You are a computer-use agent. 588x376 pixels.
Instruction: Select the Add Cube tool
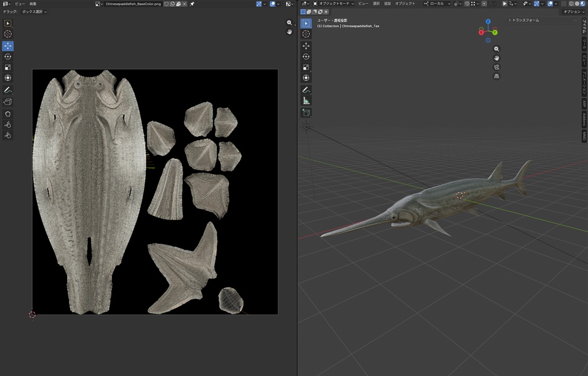coord(306,113)
